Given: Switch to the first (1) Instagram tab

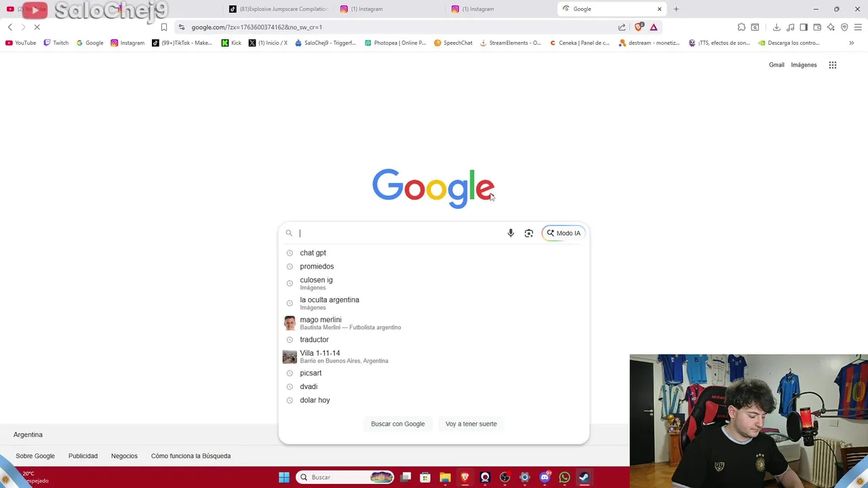Looking at the screenshot, I should point(389,9).
